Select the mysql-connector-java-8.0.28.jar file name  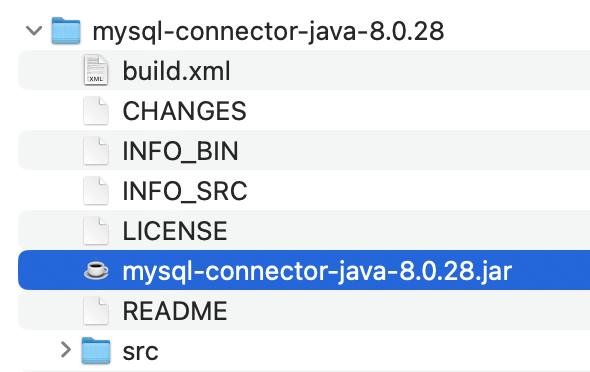click(317, 271)
